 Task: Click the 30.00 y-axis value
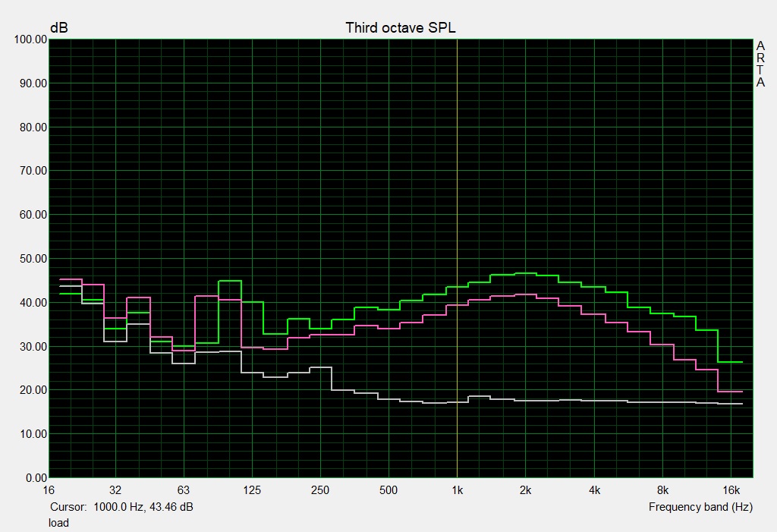pyautogui.click(x=33, y=347)
